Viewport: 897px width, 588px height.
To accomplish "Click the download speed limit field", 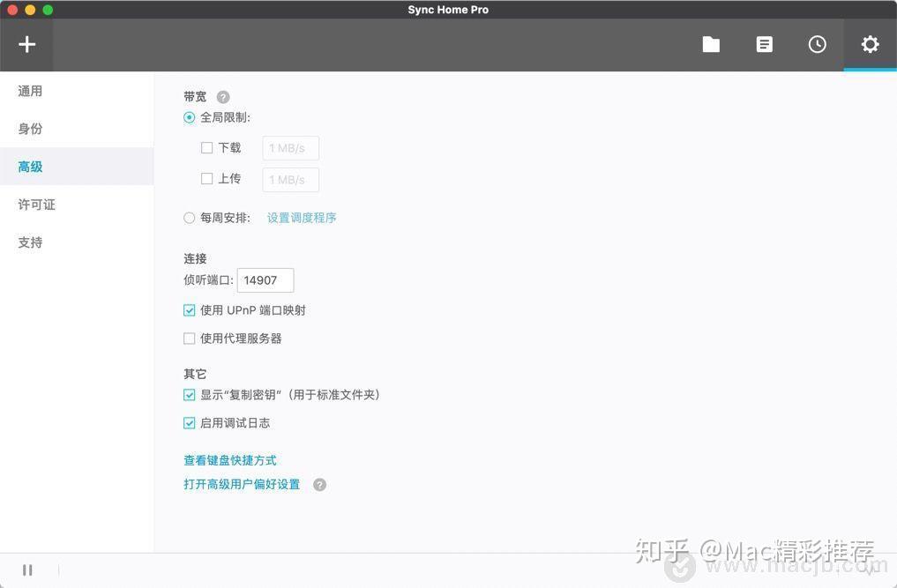I will click(290, 148).
